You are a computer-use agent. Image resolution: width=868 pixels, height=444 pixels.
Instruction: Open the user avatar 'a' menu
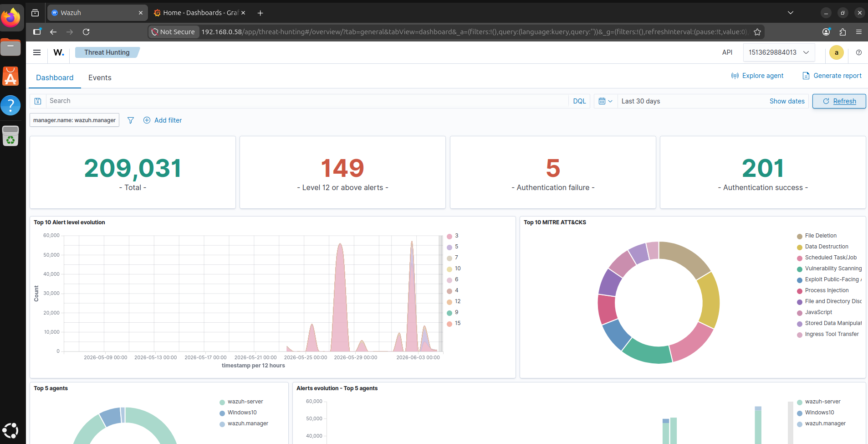[837, 52]
